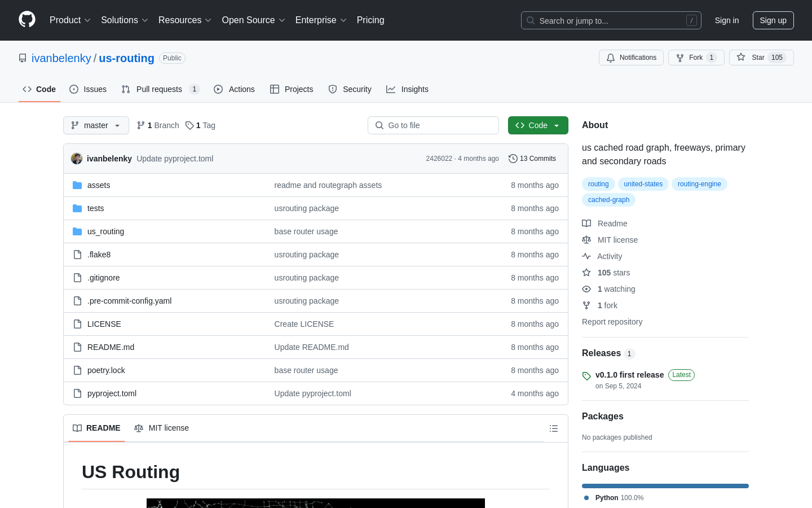This screenshot has height=508, width=812.
Task: Click the us_routing folder icon
Action: coord(77,231)
